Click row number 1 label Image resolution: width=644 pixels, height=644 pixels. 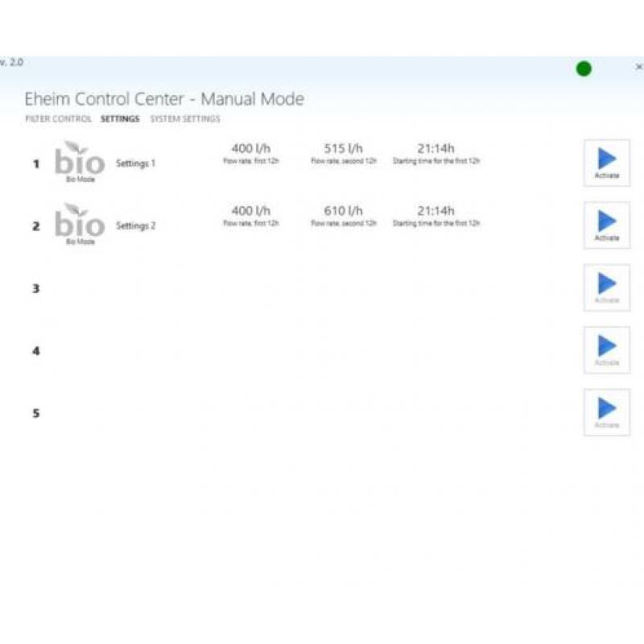pyautogui.click(x=36, y=164)
